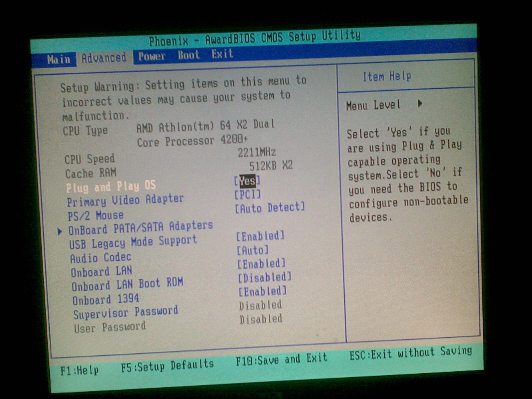Click the Core Processor 4200+ text
This screenshot has width=532, height=399.
coord(193,142)
